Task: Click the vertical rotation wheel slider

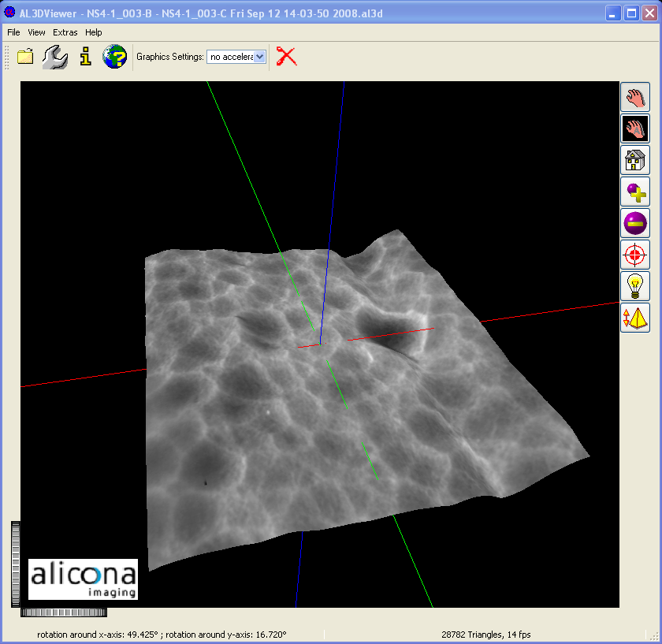Action: coord(15,564)
